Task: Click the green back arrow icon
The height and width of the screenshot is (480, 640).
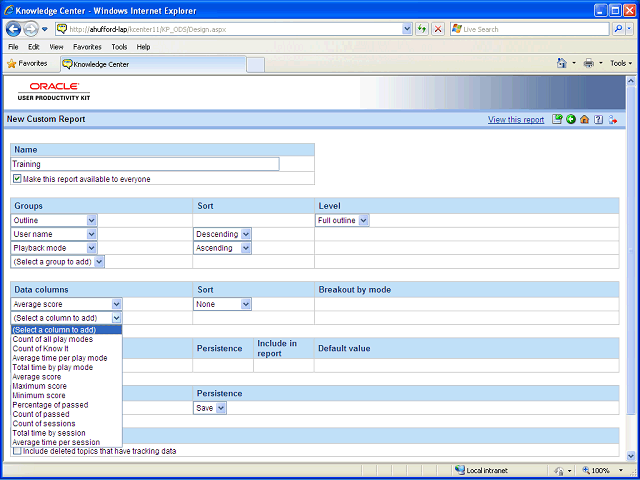Action: pyautogui.click(x=571, y=119)
